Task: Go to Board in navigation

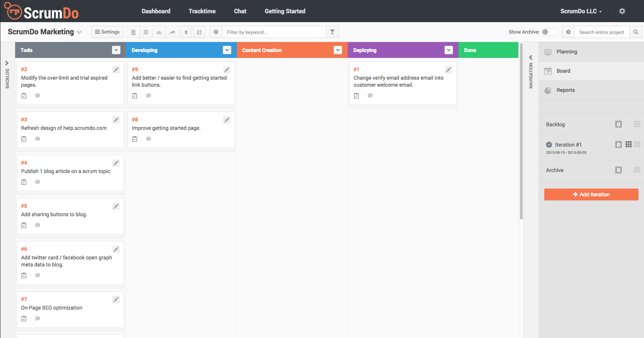Action: click(591, 71)
